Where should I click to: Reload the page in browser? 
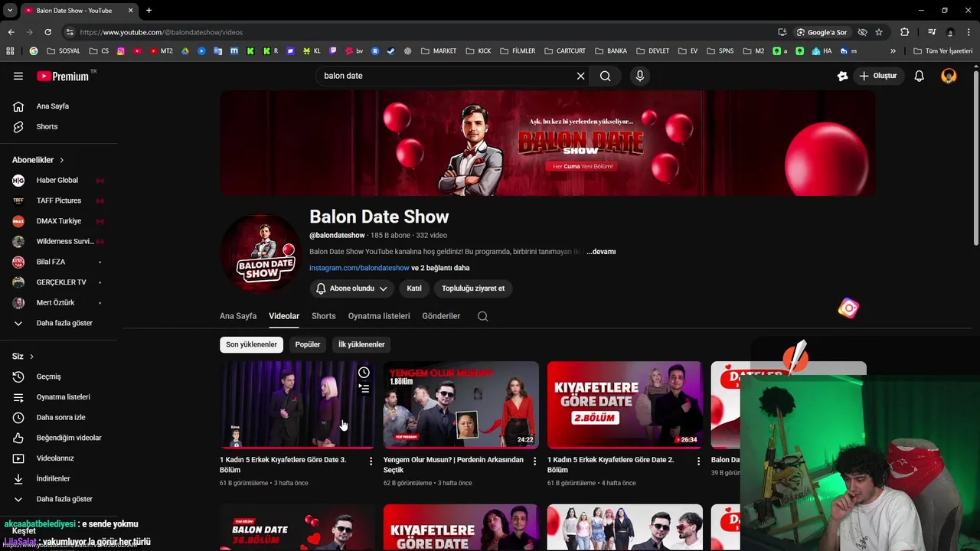tap(47, 32)
